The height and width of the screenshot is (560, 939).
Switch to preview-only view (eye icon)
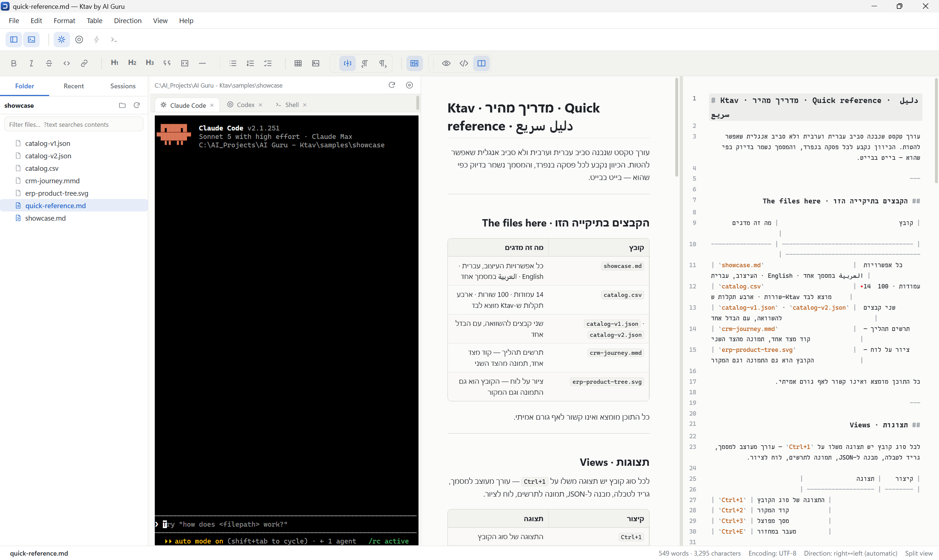[446, 63]
